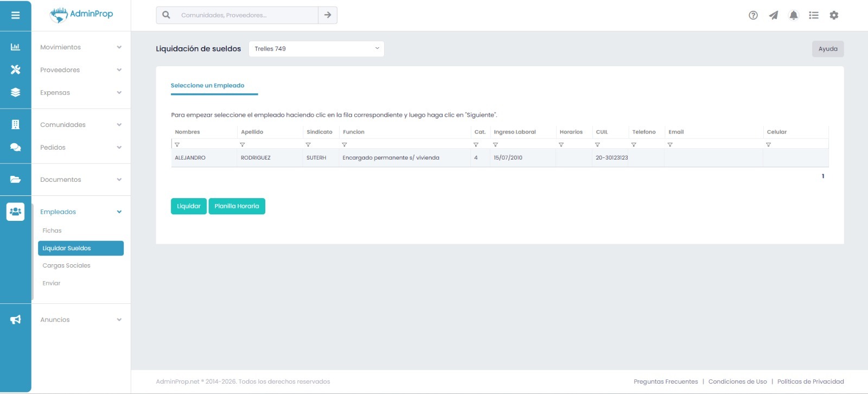
Task: Click the bar chart sidebar icon
Action: point(15,47)
